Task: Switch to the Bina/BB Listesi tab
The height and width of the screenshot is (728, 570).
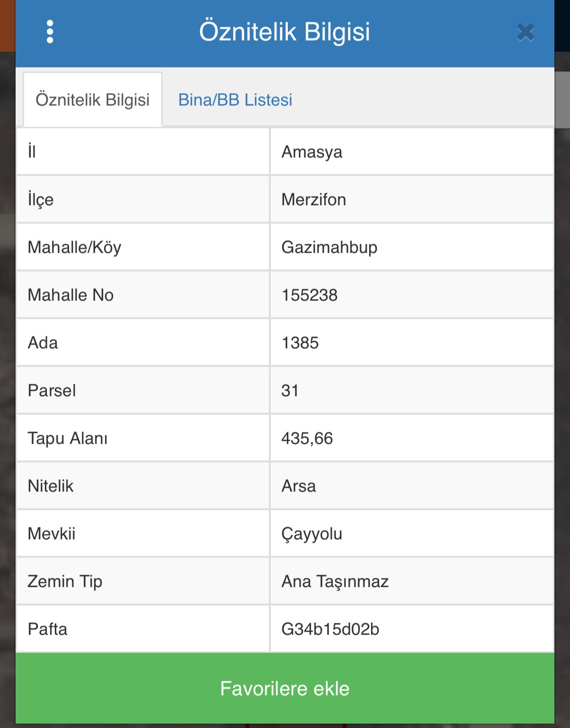Action: (x=235, y=100)
